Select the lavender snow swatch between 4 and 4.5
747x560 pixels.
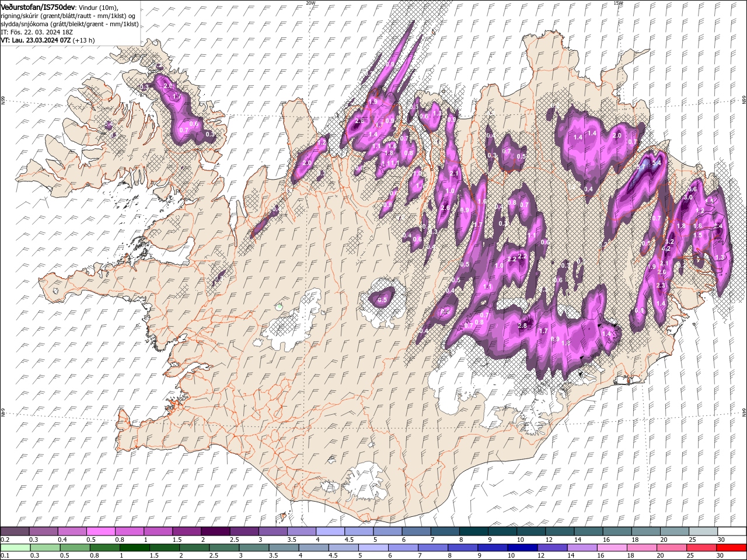(330, 531)
